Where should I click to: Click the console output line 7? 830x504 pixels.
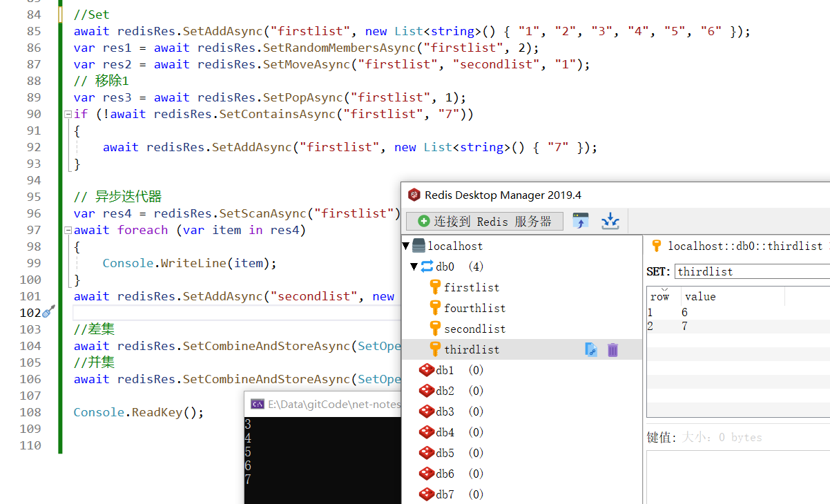(x=248, y=480)
